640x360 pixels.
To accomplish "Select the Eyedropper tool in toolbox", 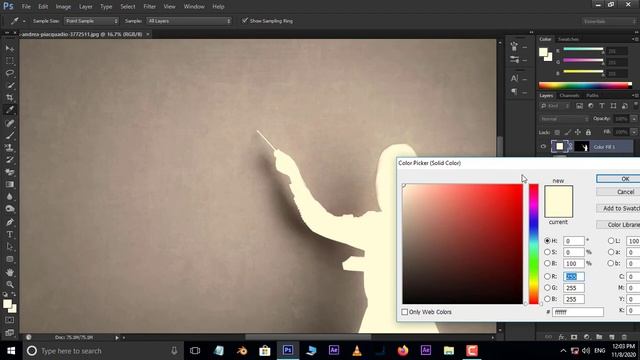I will (x=10, y=110).
